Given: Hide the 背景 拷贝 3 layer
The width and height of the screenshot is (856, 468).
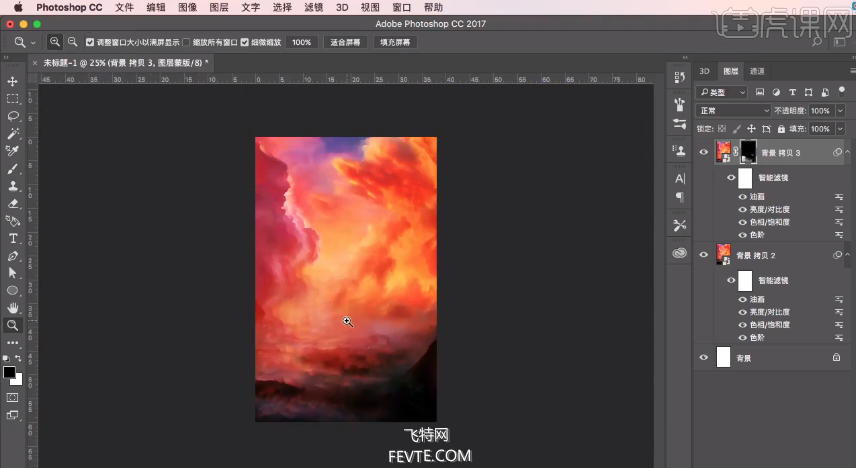Looking at the screenshot, I should pos(704,153).
